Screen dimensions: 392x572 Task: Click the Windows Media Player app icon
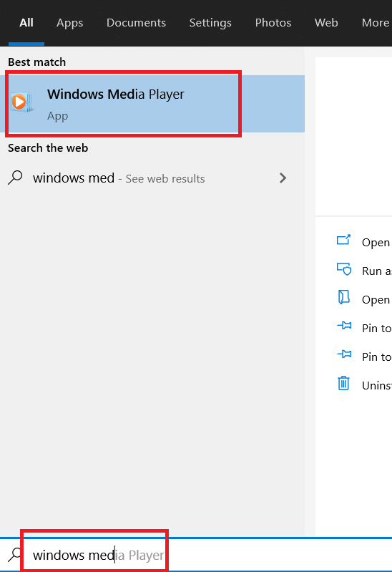click(21, 102)
